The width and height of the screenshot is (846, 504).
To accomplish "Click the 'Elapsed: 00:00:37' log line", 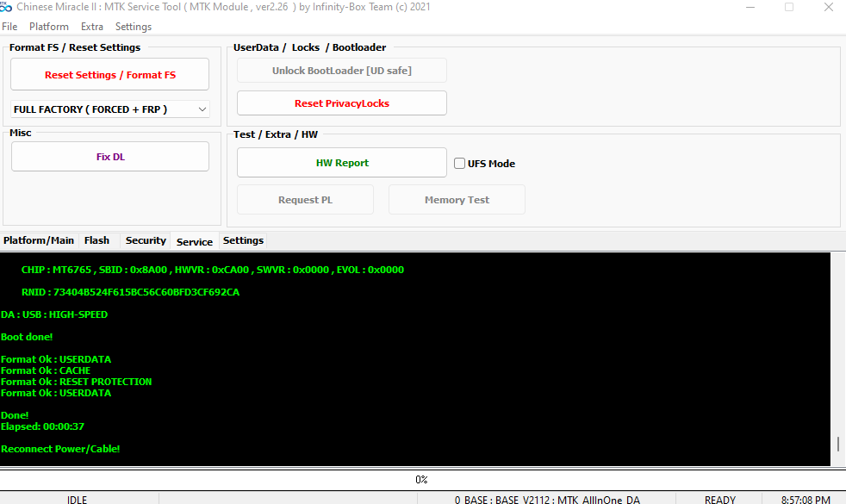I will (x=42, y=426).
